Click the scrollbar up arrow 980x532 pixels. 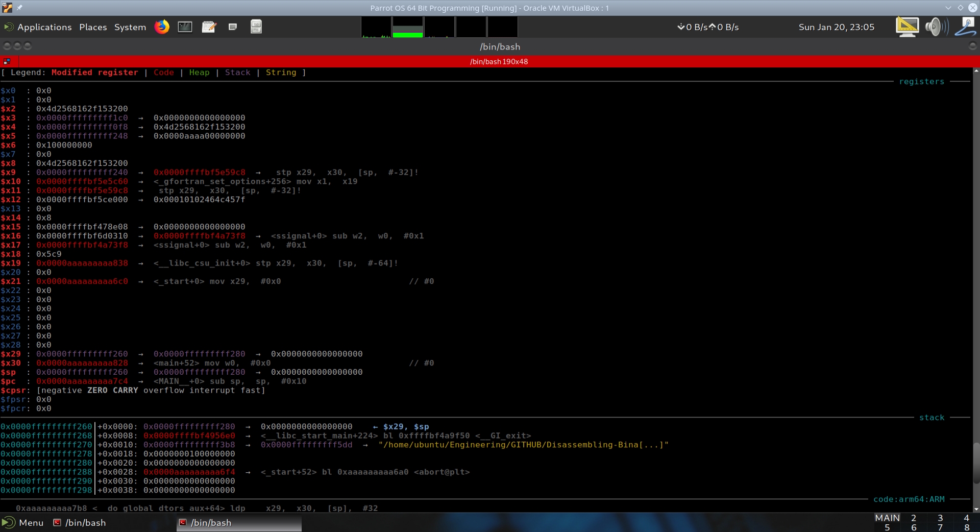(x=976, y=71)
